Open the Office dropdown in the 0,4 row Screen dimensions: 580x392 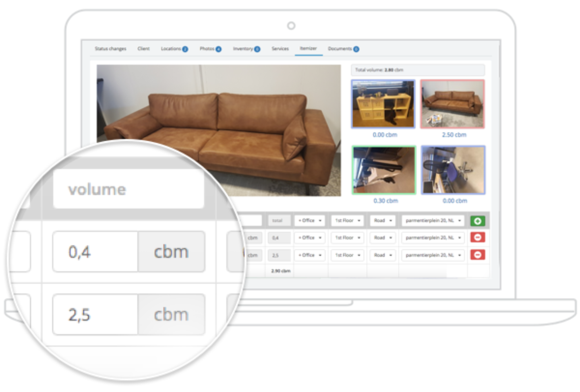[309, 238]
